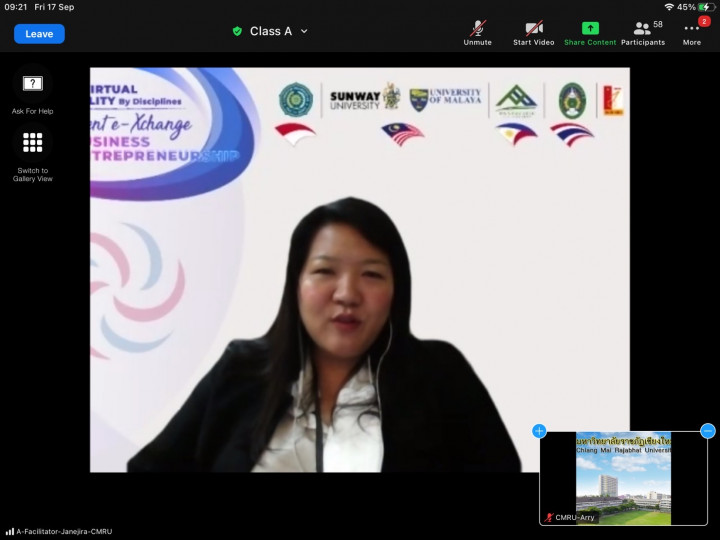
Task: Click the signal bars icon by the speaker name
Action: point(10,532)
